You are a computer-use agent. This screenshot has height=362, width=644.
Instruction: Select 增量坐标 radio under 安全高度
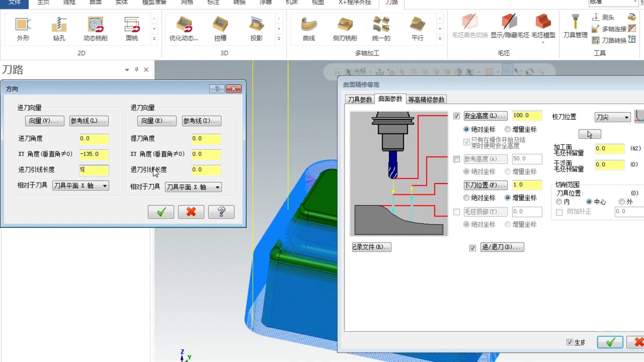click(x=508, y=129)
